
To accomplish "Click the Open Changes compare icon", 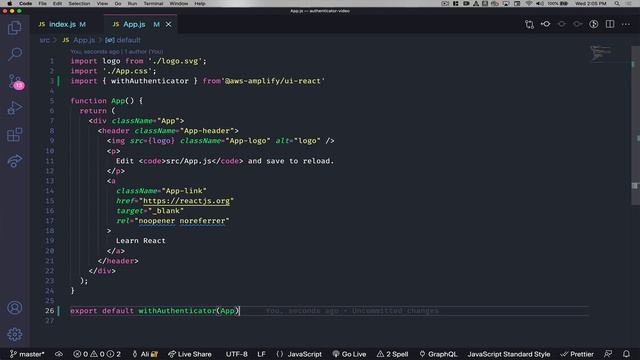I will tap(529, 24).
